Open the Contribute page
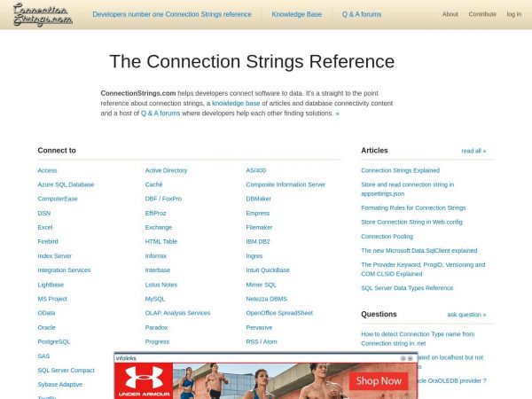 [482, 14]
